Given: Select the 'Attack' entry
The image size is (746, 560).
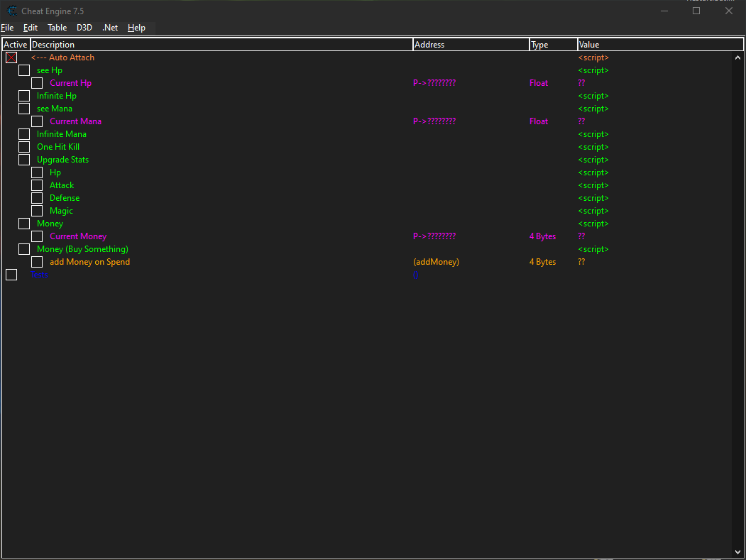Looking at the screenshot, I should (x=62, y=185).
